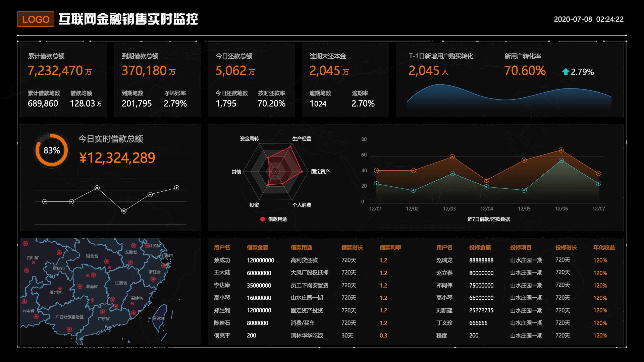Viewport: 644px width, 362px height.
Task: Click the 借款金额 column header
Action: (x=258, y=247)
